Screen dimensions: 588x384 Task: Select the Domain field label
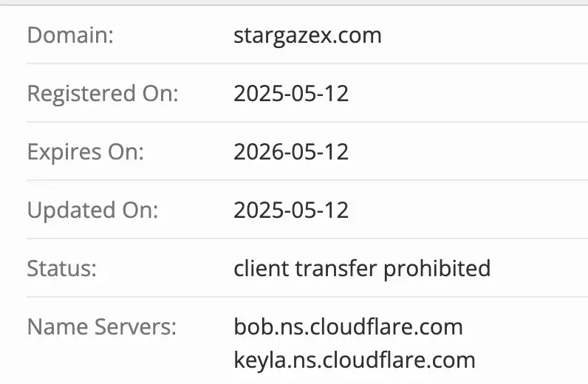click(x=70, y=35)
